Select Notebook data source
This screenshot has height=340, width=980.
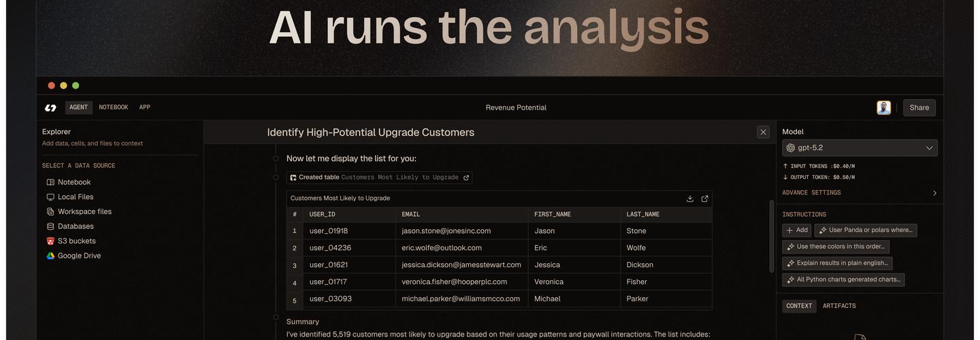[x=73, y=182]
